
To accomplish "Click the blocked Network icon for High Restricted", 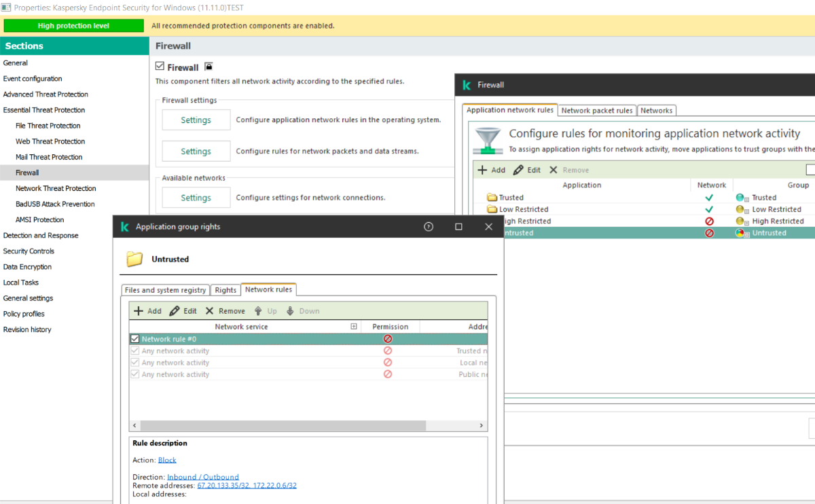I will [709, 221].
